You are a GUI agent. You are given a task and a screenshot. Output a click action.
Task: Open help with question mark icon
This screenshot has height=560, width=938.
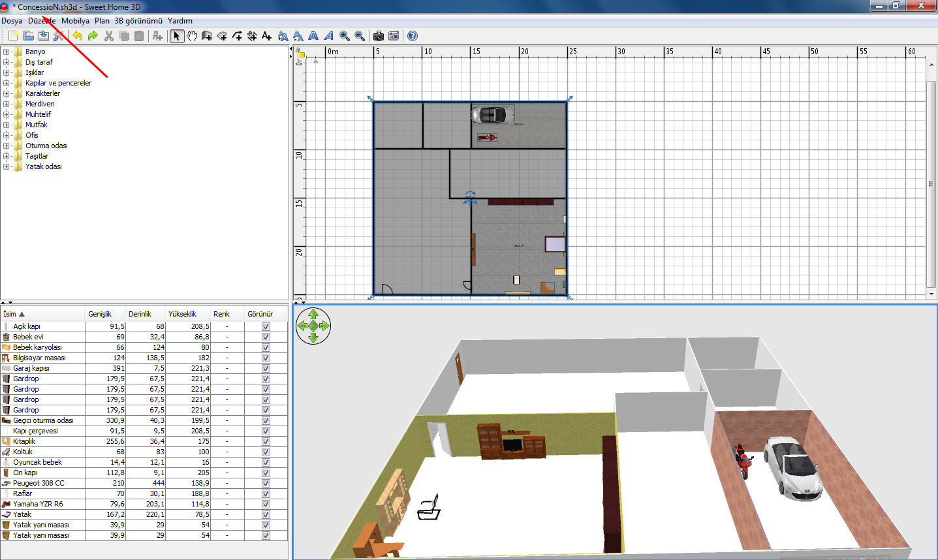click(413, 36)
